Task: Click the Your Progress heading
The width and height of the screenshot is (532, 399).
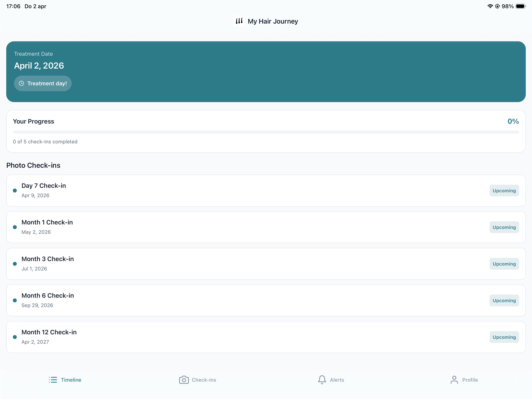Action: pyautogui.click(x=33, y=121)
